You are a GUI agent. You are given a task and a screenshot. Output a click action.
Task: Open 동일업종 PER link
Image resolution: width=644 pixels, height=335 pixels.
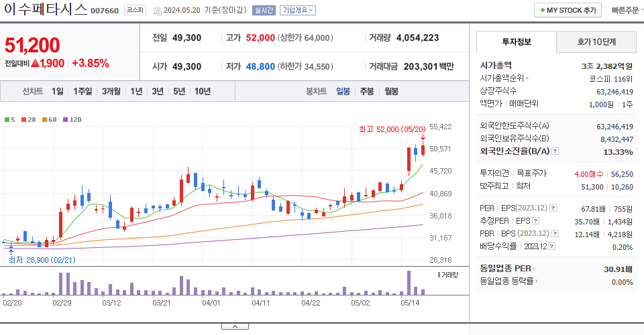click(508, 269)
